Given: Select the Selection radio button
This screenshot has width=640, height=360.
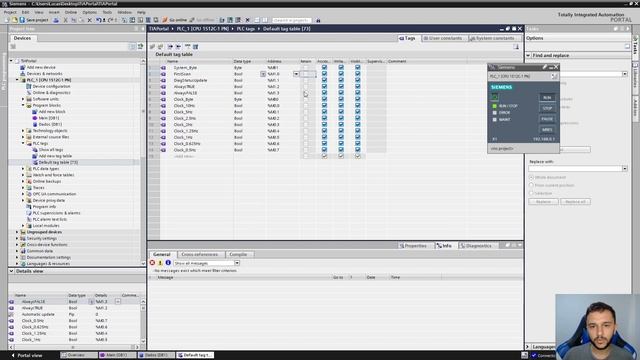Looking at the screenshot, I should click(x=531, y=193).
